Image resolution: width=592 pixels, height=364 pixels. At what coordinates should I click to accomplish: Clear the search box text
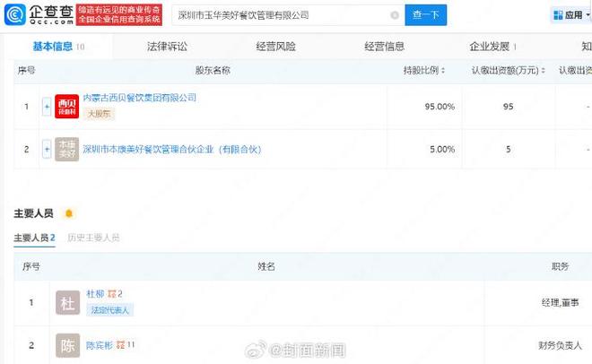(x=395, y=15)
